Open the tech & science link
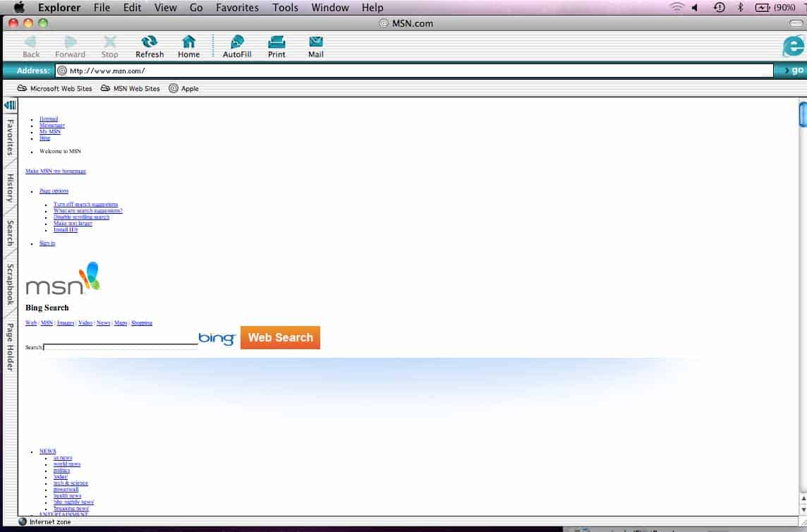This screenshot has height=532, width=807. 71,483
